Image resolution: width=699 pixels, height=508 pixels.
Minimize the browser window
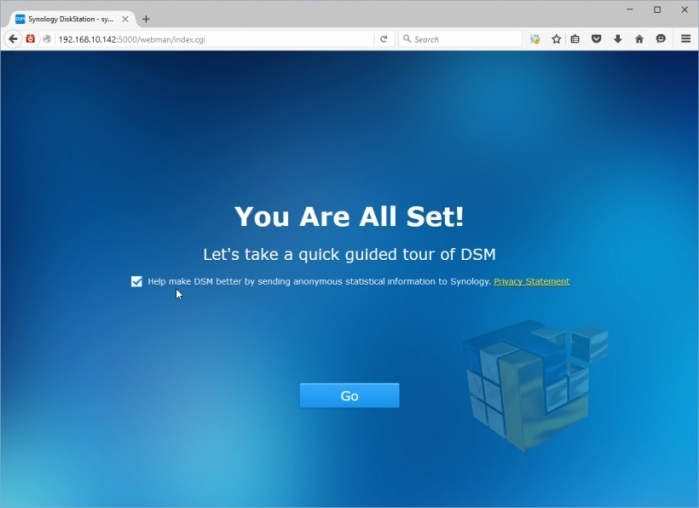[629, 9]
